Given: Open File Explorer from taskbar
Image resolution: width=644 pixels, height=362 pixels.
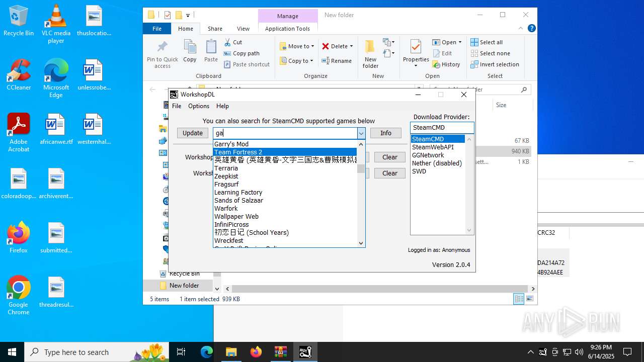Looking at the screenshot, I should 231,352.
